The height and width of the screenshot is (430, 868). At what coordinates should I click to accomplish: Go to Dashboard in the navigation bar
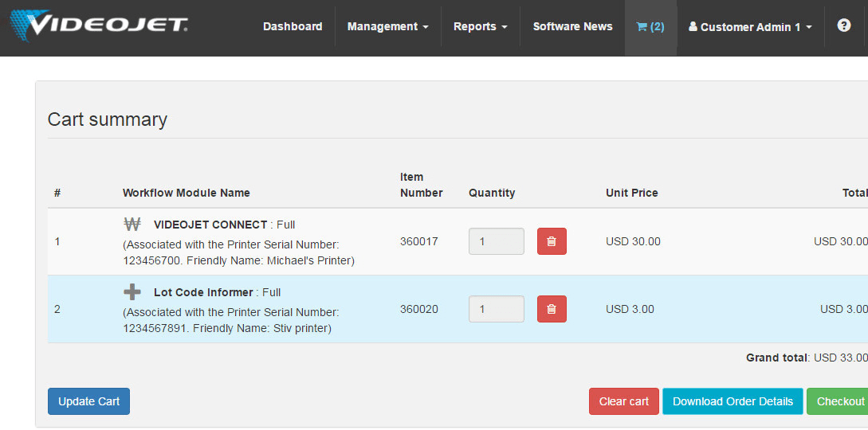293,26
